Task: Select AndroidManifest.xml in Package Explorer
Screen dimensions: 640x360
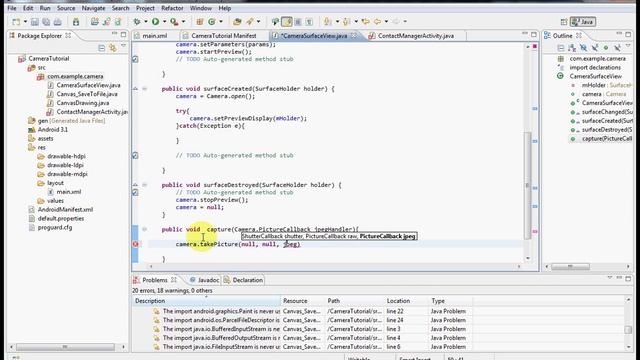Action: tap(65, 209)
